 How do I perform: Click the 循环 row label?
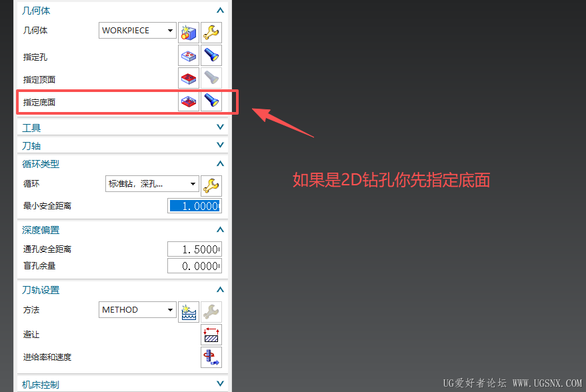tap(31, 183)
